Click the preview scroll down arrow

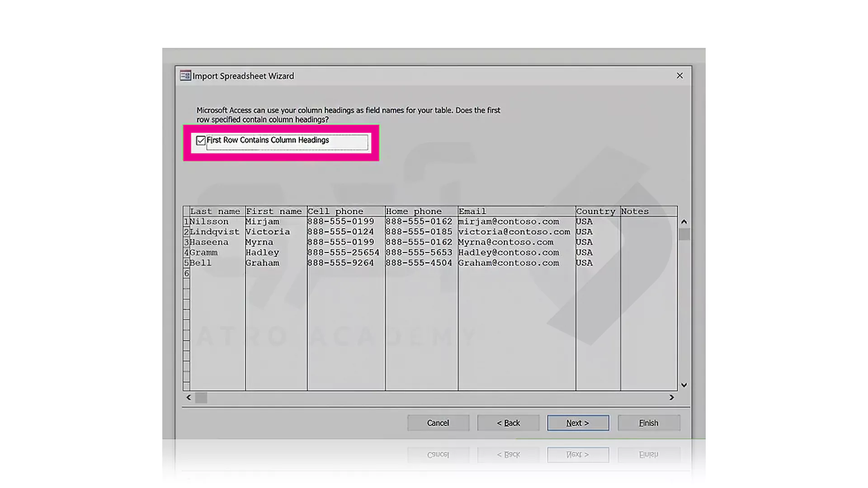coord(684,385)
